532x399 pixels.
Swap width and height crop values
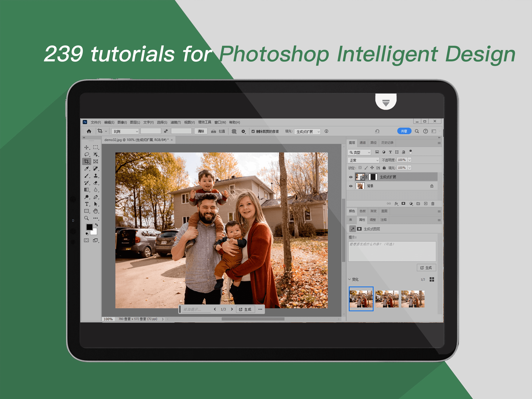tap(166, 131)
